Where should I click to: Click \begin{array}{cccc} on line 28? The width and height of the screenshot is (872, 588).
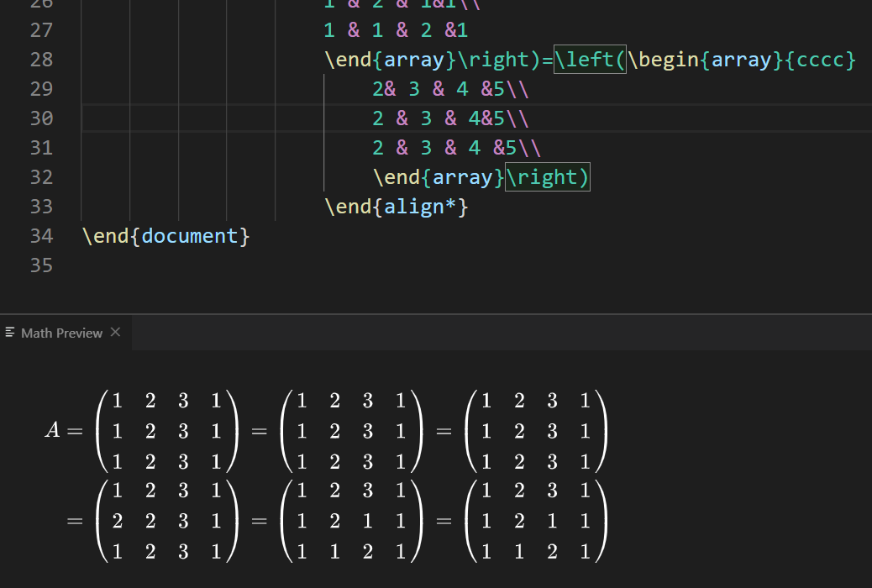741,60
